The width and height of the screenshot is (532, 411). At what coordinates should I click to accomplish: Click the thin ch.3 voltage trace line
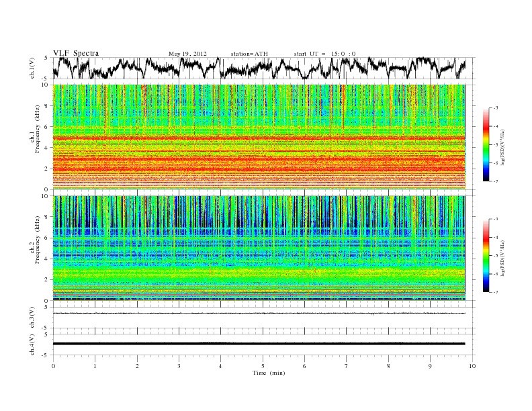(x=259, y=314)
